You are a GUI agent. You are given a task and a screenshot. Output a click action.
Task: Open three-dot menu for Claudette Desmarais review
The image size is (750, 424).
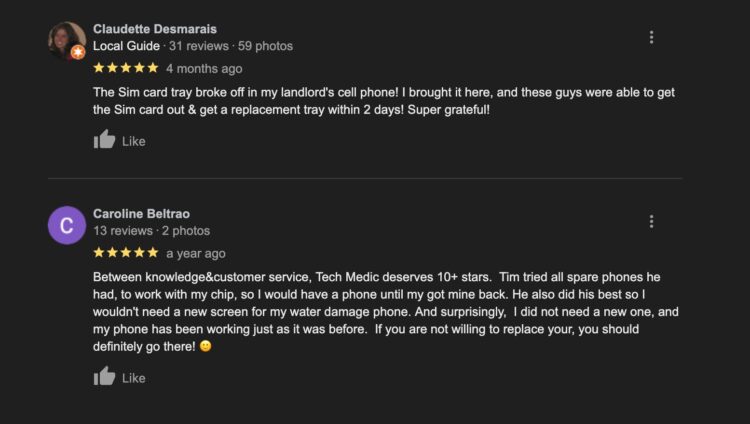(651, 37)
